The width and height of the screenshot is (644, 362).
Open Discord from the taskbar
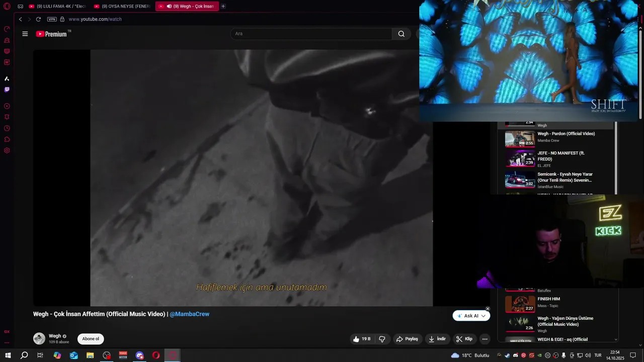click(x=139, y=355)
